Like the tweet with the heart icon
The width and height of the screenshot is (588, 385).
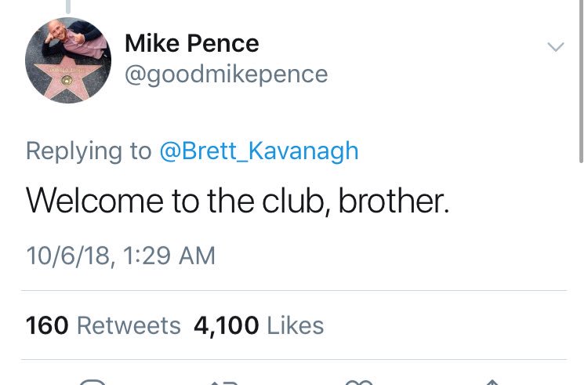click(x=360, y=382)
